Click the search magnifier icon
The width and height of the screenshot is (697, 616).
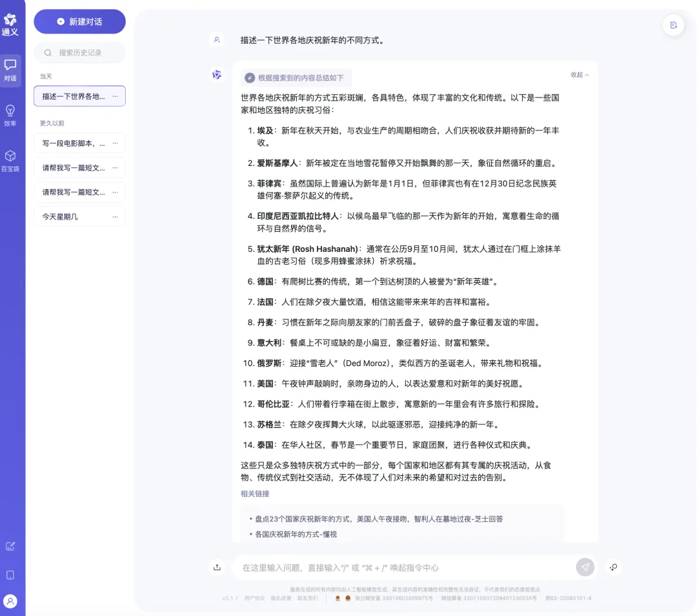click(x=48, y=53)
